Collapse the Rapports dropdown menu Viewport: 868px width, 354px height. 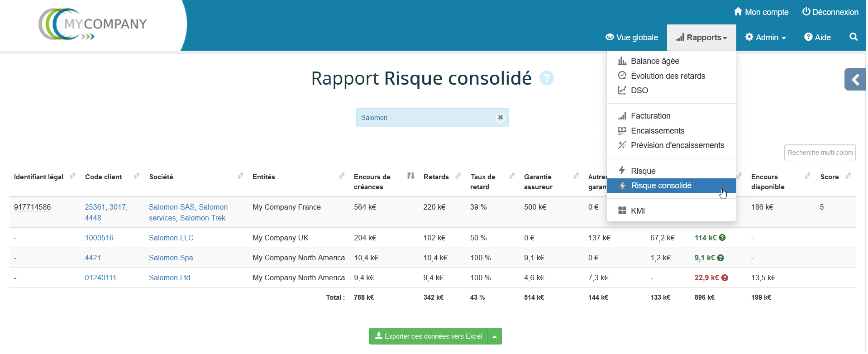(x=701, y=38)
